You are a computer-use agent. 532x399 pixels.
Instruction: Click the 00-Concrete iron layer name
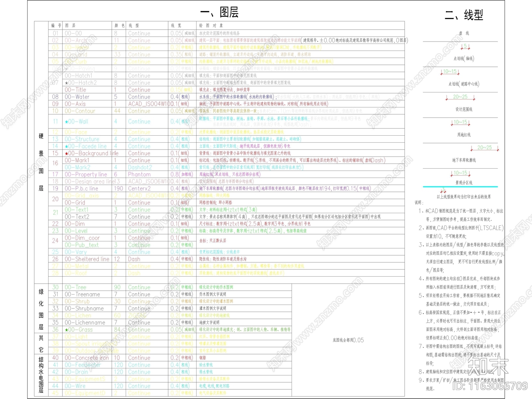[x=87, y=358]
